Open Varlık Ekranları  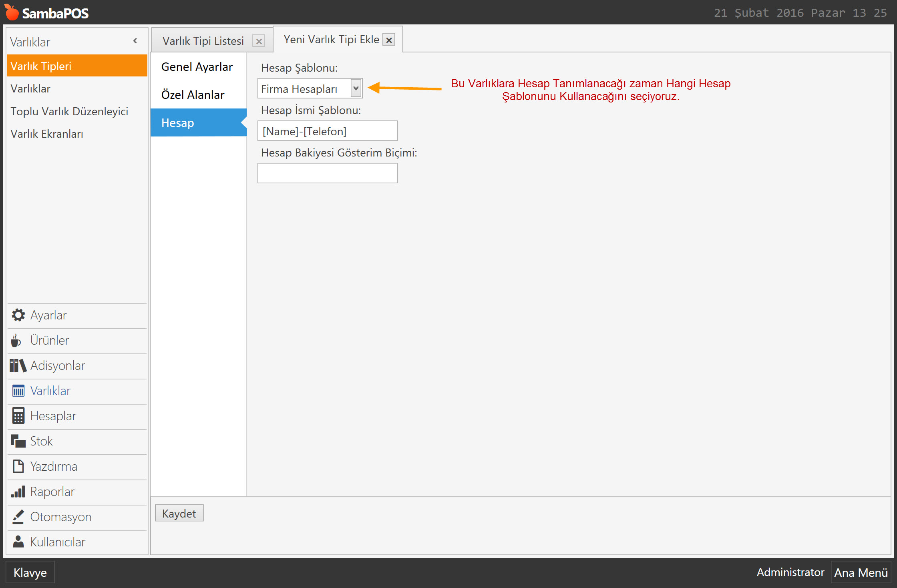click(x=77, y=134)
